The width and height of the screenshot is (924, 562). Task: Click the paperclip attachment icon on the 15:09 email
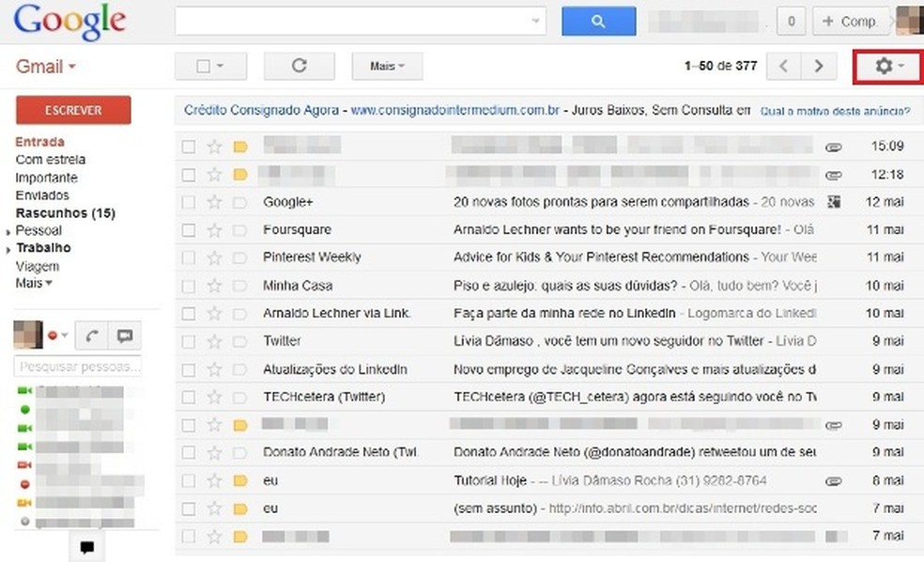(833, 145)
